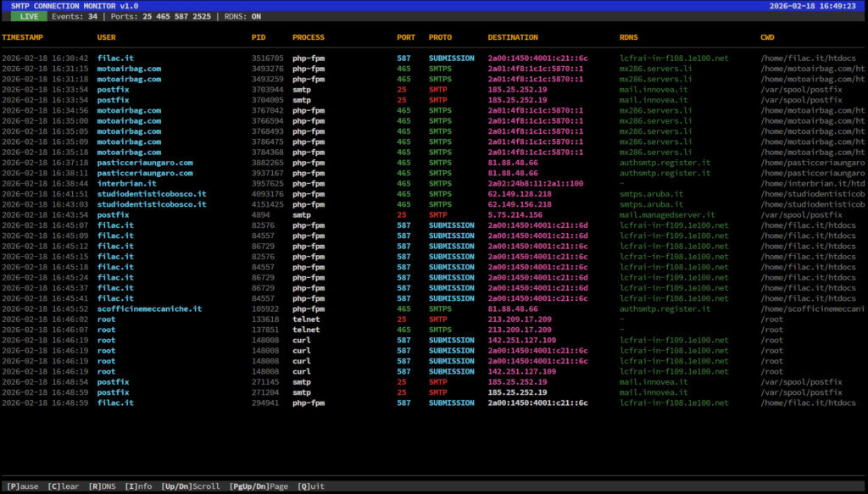
Task: Click timestamp 2026-02-18 16:46:02
Action: click(45, 319)
